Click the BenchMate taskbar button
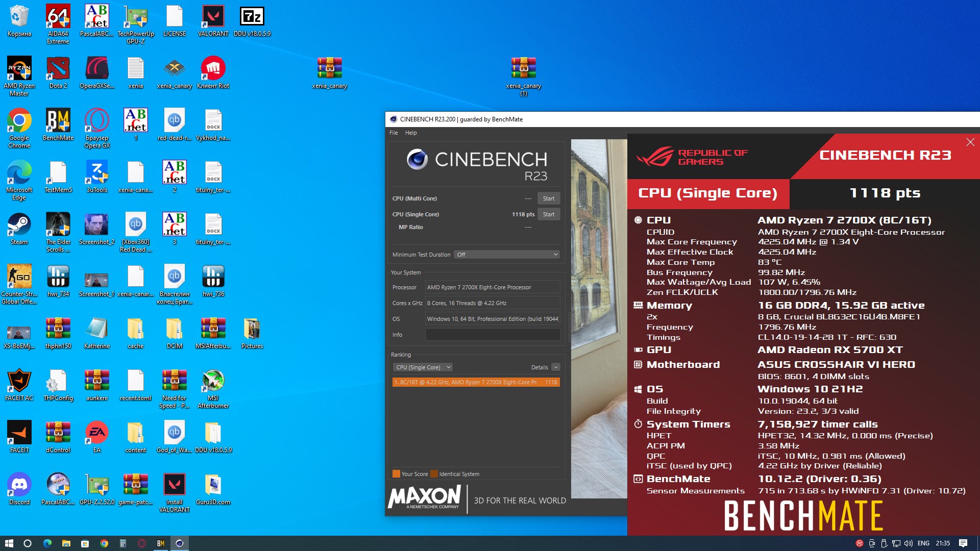 [x=161, y=543]
